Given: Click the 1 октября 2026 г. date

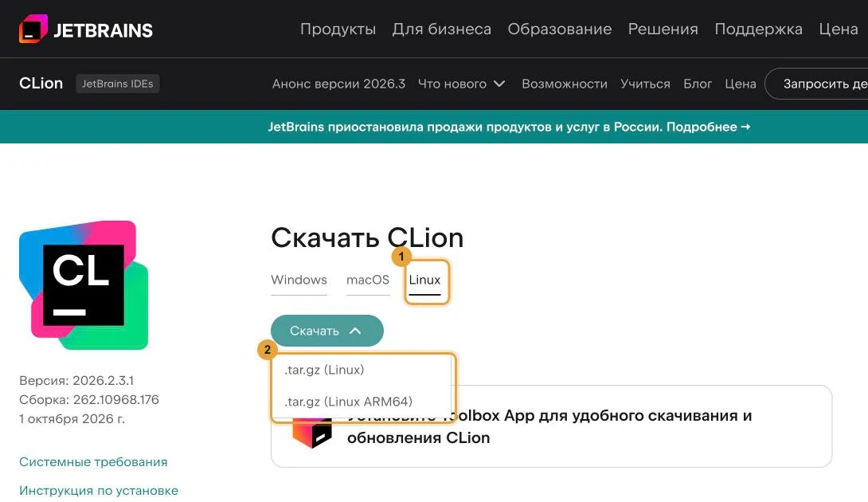Looking at the screenshot, I should [72, 419].
